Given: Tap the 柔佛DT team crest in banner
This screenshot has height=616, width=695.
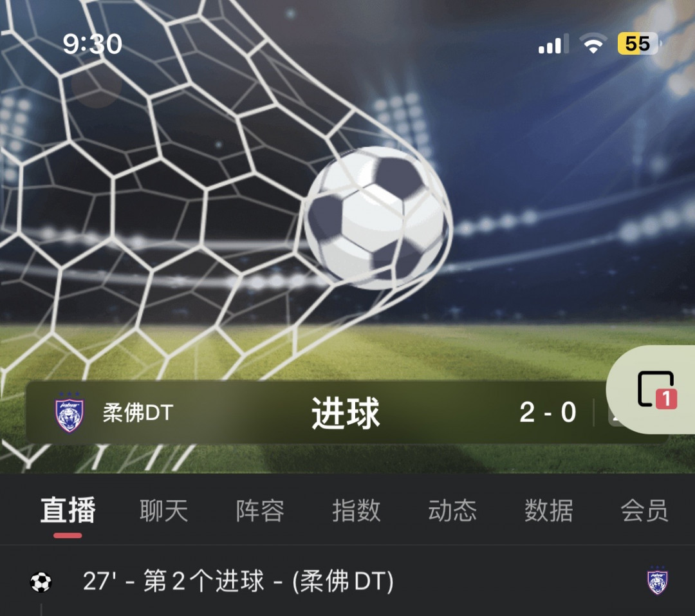Looking at the screenshot, I should 69,413.
